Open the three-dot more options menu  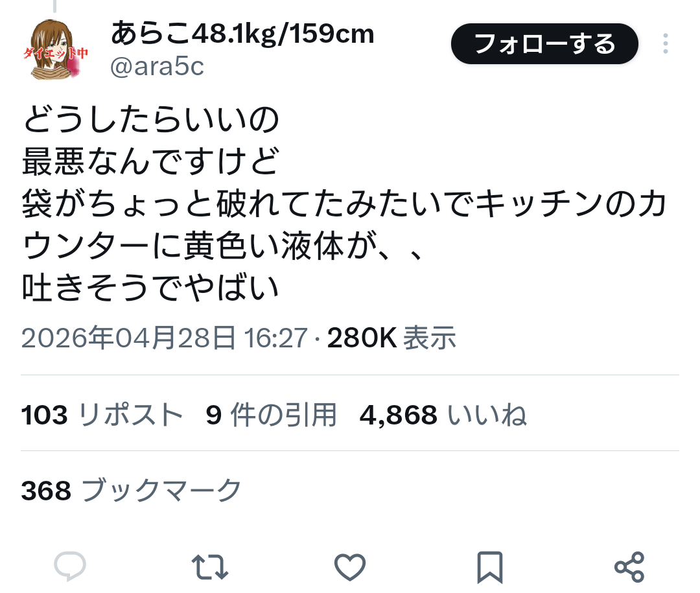pyautogui.click(x=665, y=44)
